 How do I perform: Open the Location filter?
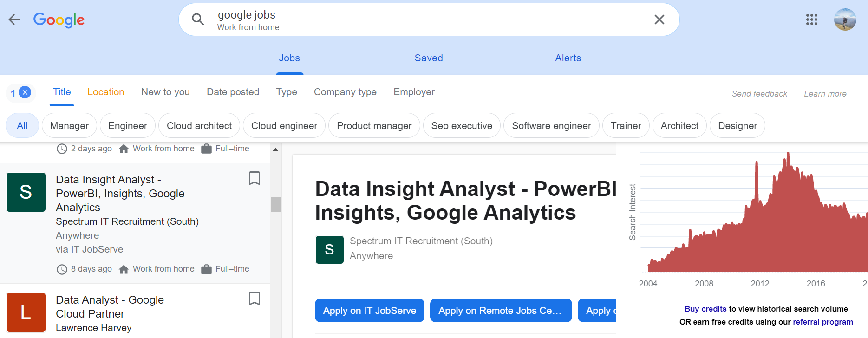click(x=106, y=92)
